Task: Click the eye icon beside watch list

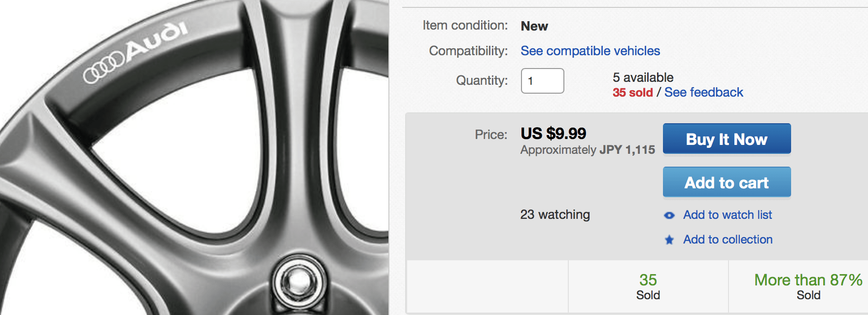Action: tap(669, 215)
